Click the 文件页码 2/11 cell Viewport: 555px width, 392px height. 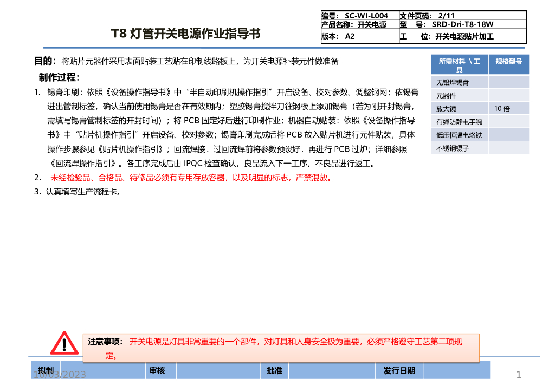pos(428,15)
